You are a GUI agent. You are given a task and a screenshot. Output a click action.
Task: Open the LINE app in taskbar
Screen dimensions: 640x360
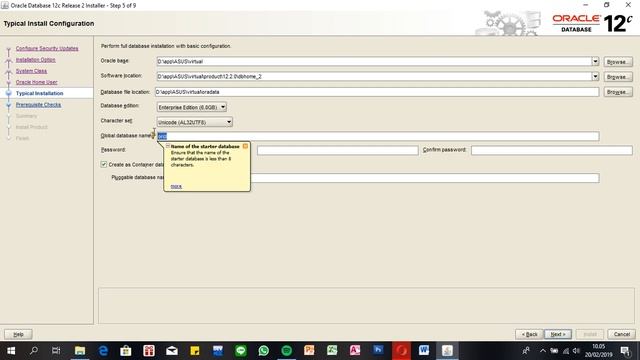tap(241, 351)
